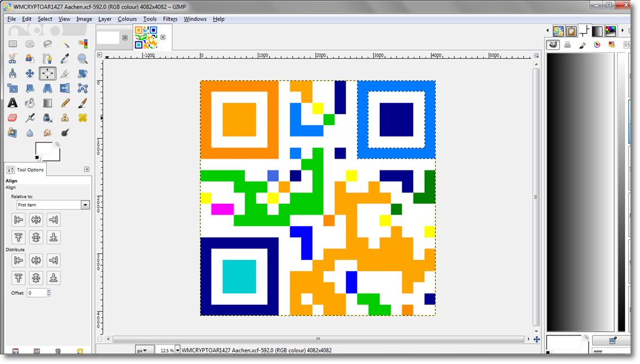Open the image menu triangle above vertical ruler
Image resolution: width=640 pixels, height=364 pixels.
99,54
